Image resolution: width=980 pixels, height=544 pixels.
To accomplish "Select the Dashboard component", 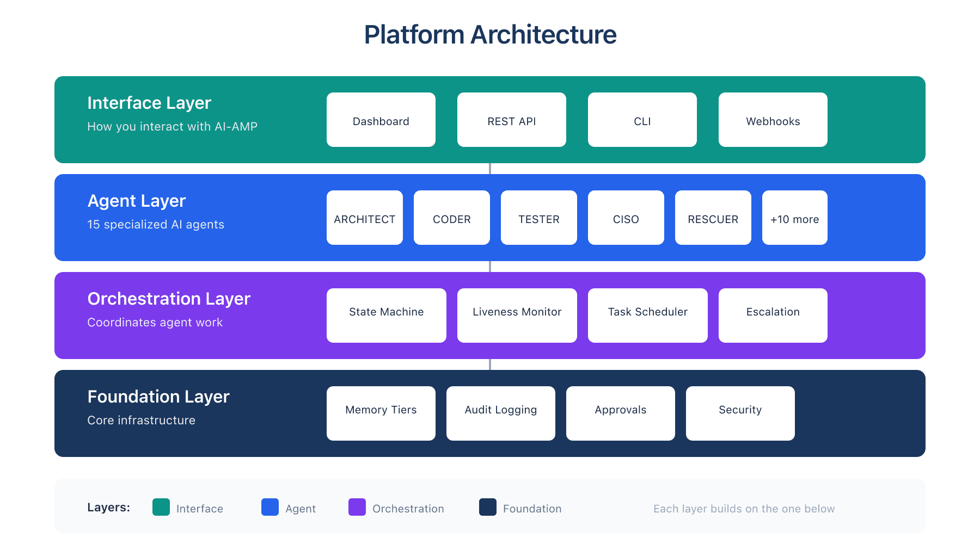I will click(x=381, y=120).
